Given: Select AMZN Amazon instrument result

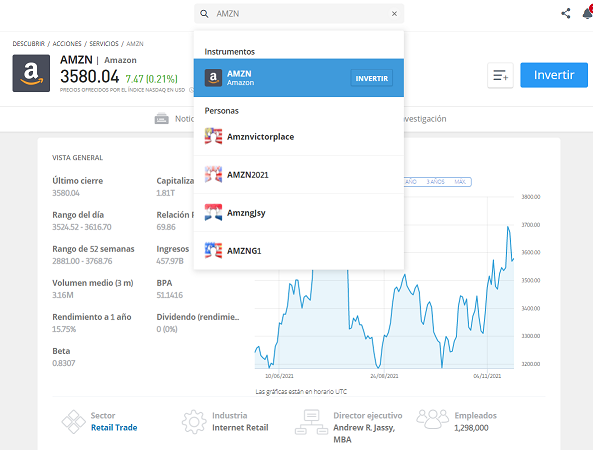Looking at the screenshot, I should 299,78.
